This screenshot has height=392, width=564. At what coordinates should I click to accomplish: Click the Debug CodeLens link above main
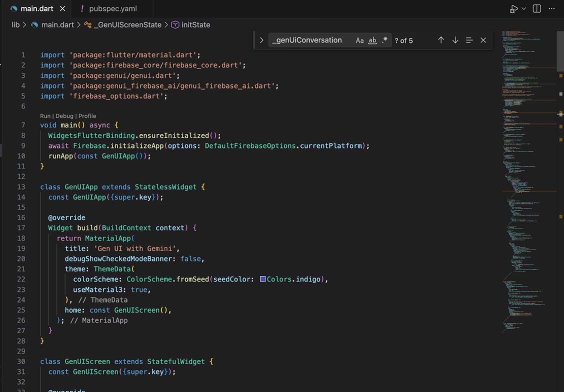64,116
